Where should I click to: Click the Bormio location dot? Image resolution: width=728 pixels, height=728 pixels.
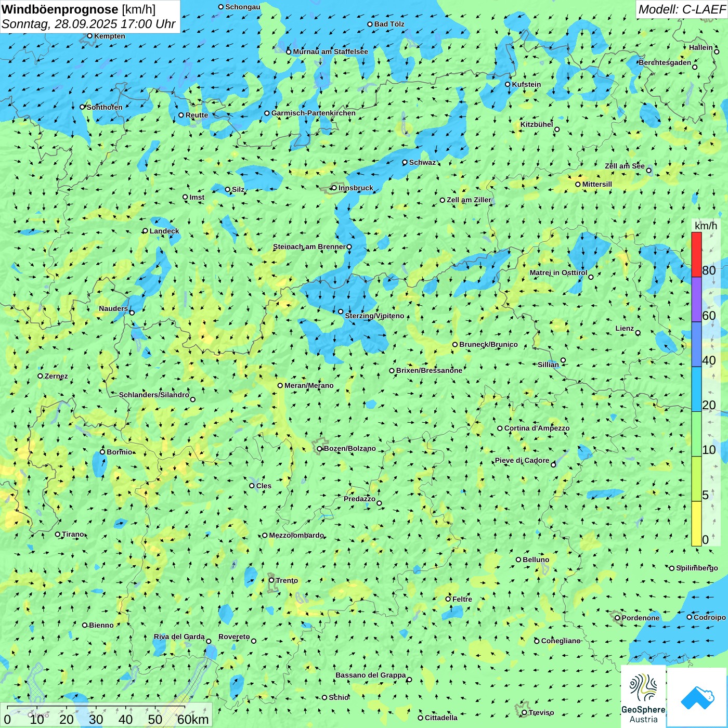pyautogui.click(x=102, y=452)
